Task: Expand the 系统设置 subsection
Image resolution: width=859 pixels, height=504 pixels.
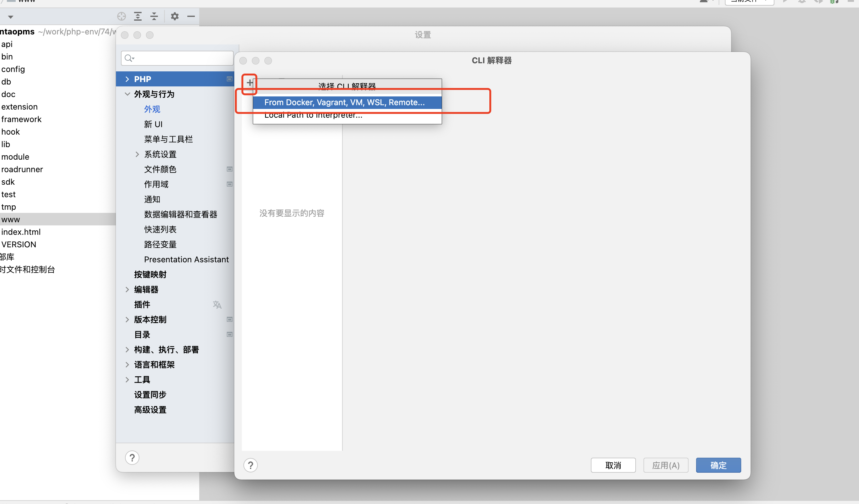Action: click(x=137, y=154)
